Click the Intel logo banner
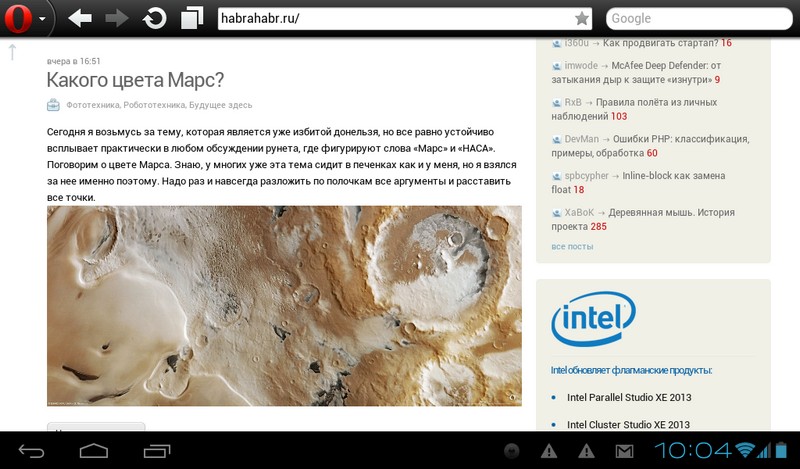Screen dimensions: 800x469 point(593,319)
